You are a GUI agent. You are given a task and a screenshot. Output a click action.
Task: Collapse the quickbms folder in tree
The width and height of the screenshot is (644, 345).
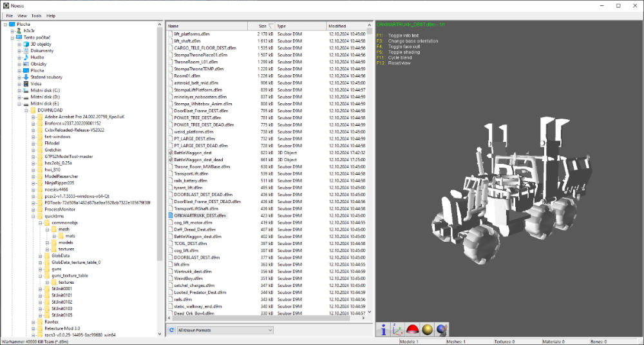pyautogui.click(x=33, y=216)
